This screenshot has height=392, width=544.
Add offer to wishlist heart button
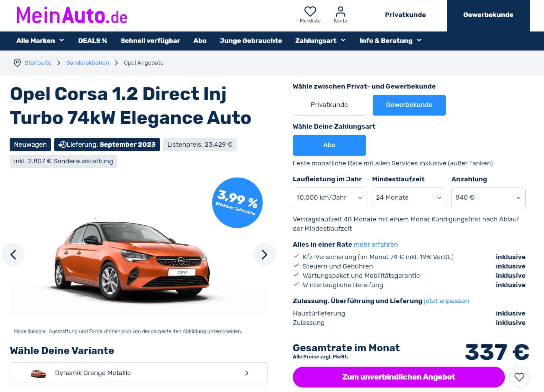(x=519, y=377)
